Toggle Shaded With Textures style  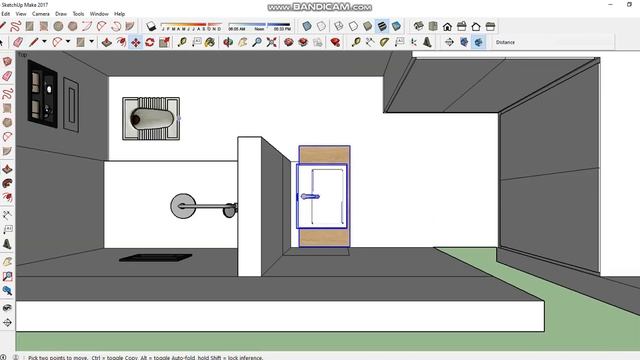click(x=382, y=27)
